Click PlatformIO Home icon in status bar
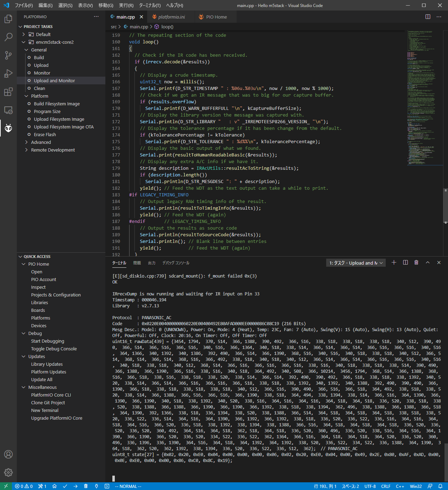This screenshot has height=490, width=448. pyautogui.click(x=55, y=486)
